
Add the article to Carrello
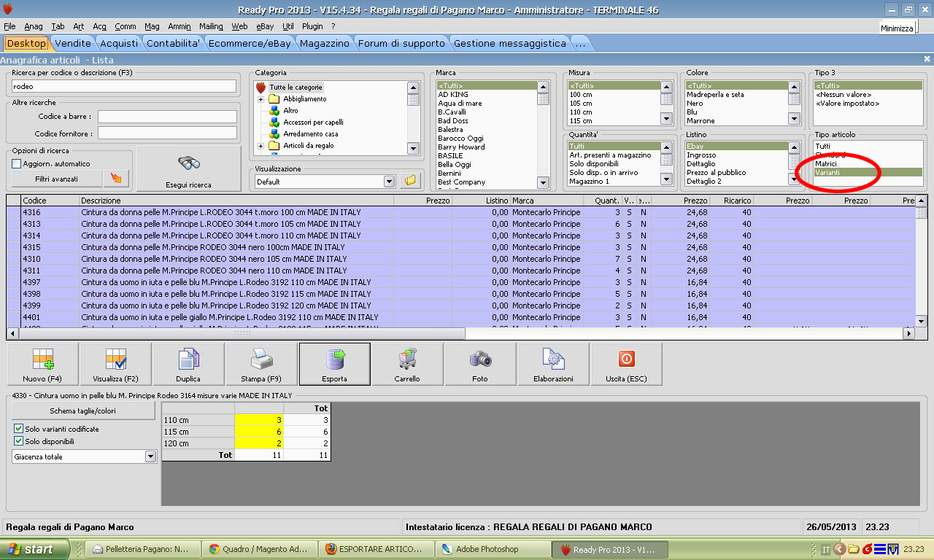coord(407,364)
